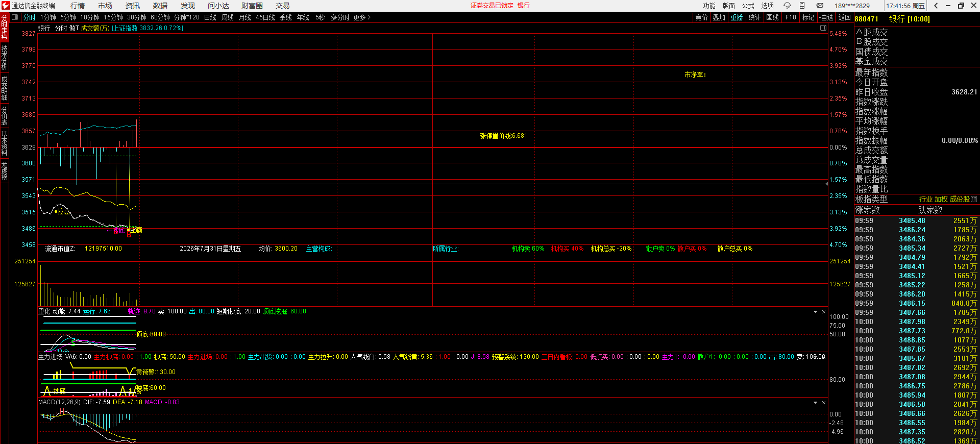Open the 市场 menu
980x444 pixels.
pos(105,6)
